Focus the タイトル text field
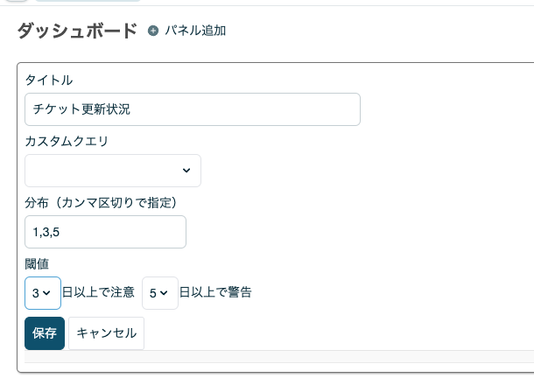This screenshot has width=534, height=392. [193, 109]
